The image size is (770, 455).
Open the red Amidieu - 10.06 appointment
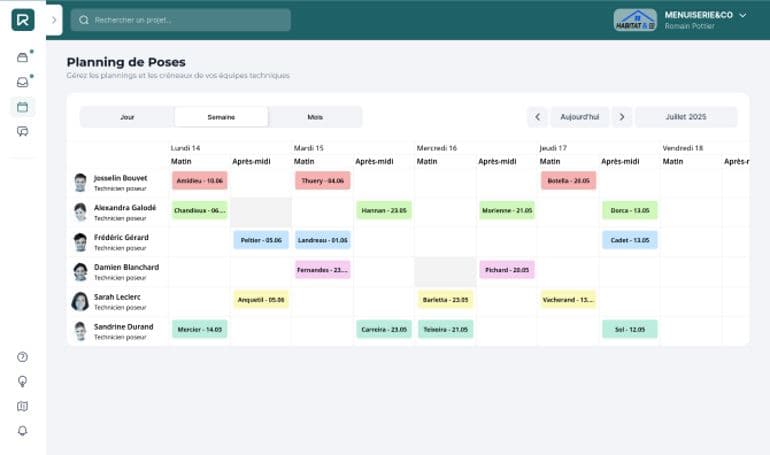click(200, 181)
